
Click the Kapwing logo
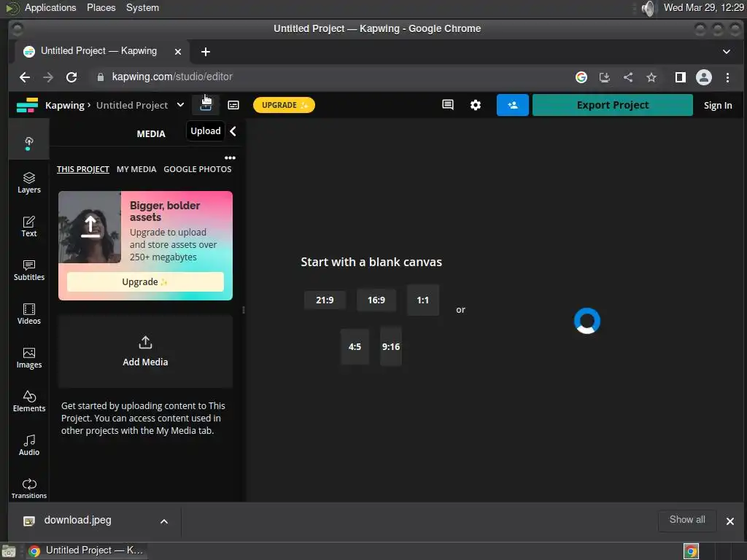coord(27,105)
